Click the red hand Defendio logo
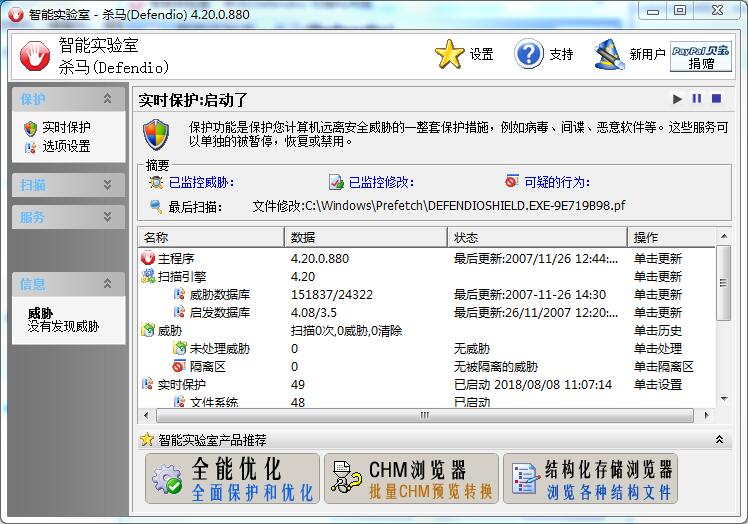 click(x=35, y=56)
